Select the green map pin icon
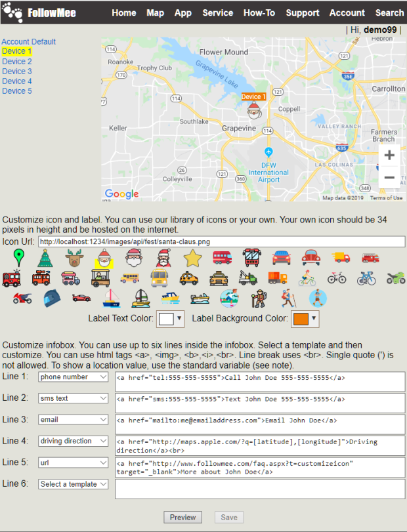407x532 pixels. tap(18, 258)
